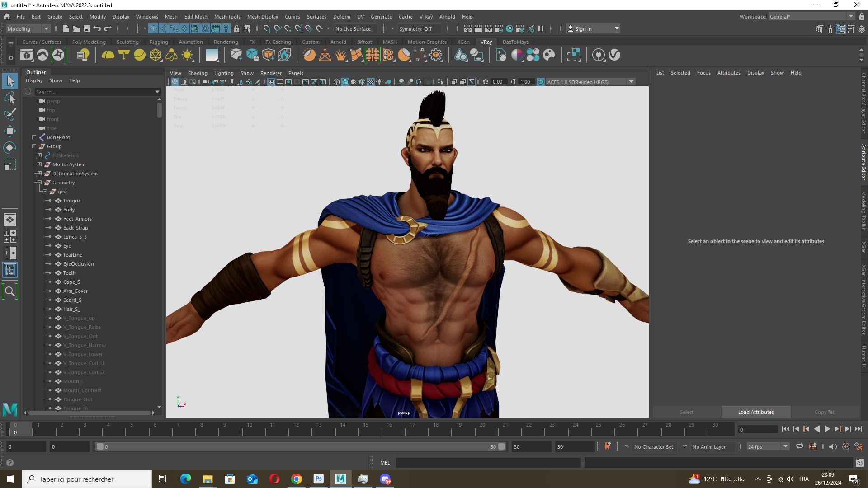868x488 pixels.
Task: Activate the Lasso select tool
Action: [10, 98]
